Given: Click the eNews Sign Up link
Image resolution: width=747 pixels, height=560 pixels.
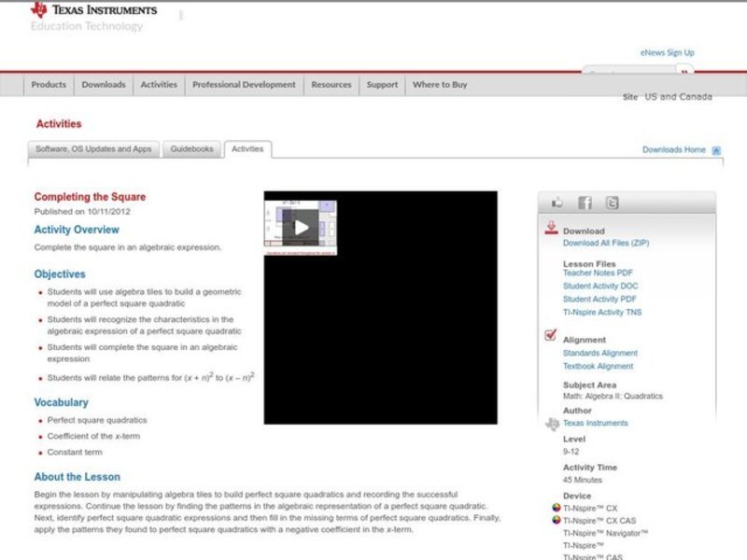Looking at the screenshot, I should (x=667, y=53).
